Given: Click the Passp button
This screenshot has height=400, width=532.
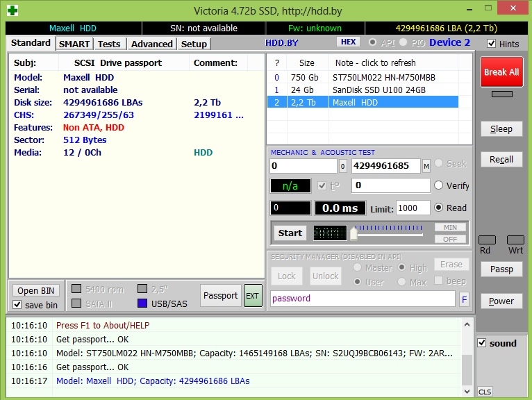Looking at the screenshot, I should (501, 269).
